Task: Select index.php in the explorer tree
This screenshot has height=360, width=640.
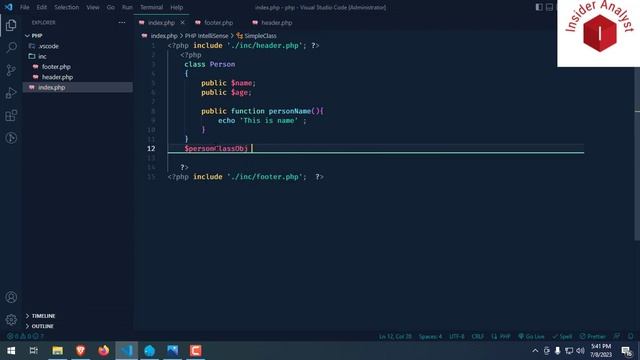Action: coord(78,87)
